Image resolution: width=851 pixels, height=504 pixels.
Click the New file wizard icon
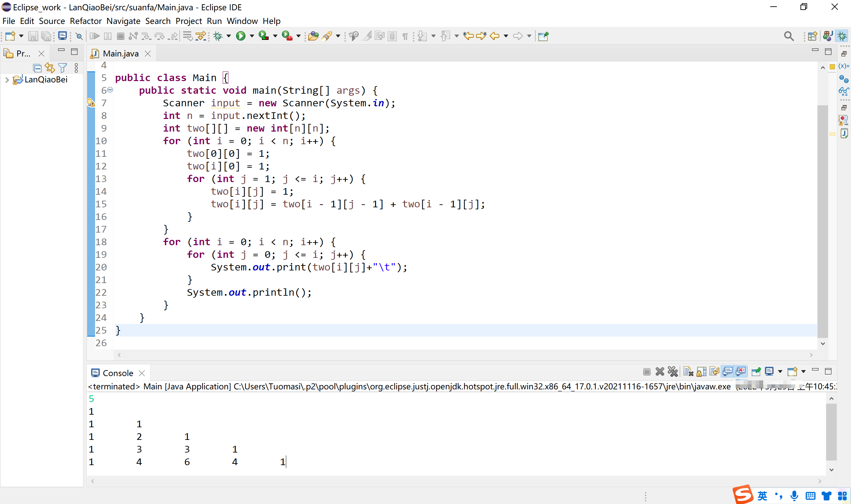click(10, 36)
